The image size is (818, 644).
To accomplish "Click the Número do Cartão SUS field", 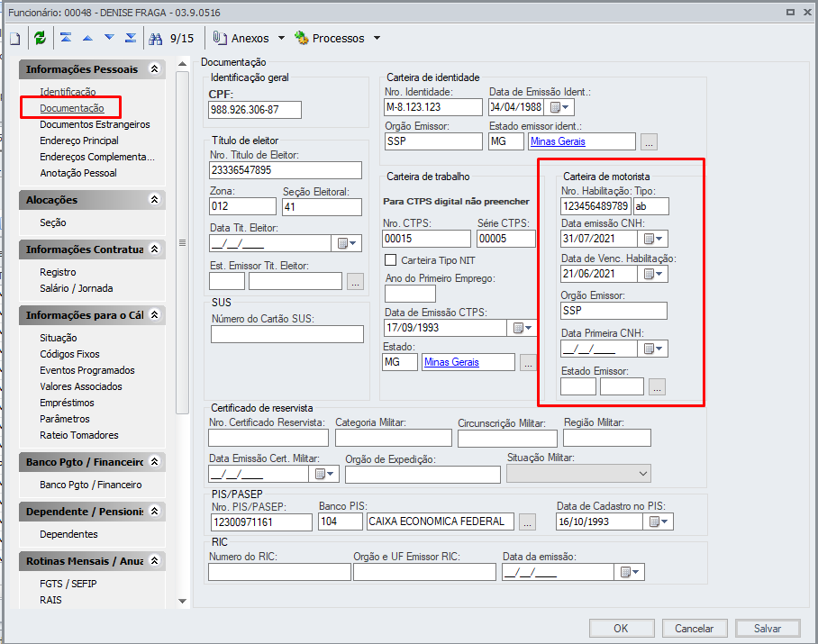I will tap(286, 334).
